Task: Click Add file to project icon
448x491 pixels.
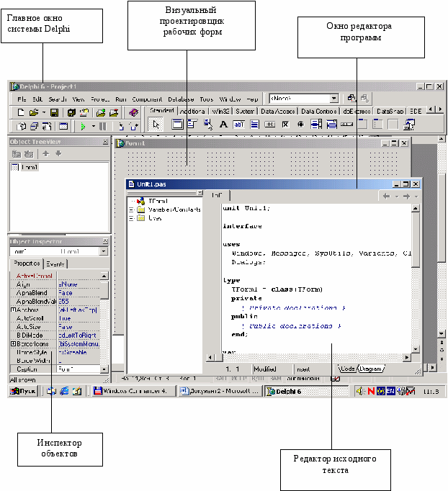Action: (101, 112)
